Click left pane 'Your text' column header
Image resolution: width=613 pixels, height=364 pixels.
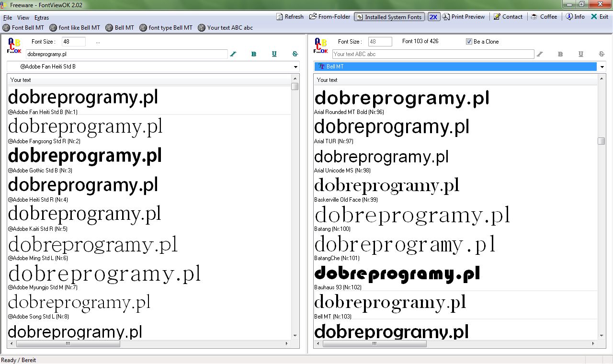[149, 80]
